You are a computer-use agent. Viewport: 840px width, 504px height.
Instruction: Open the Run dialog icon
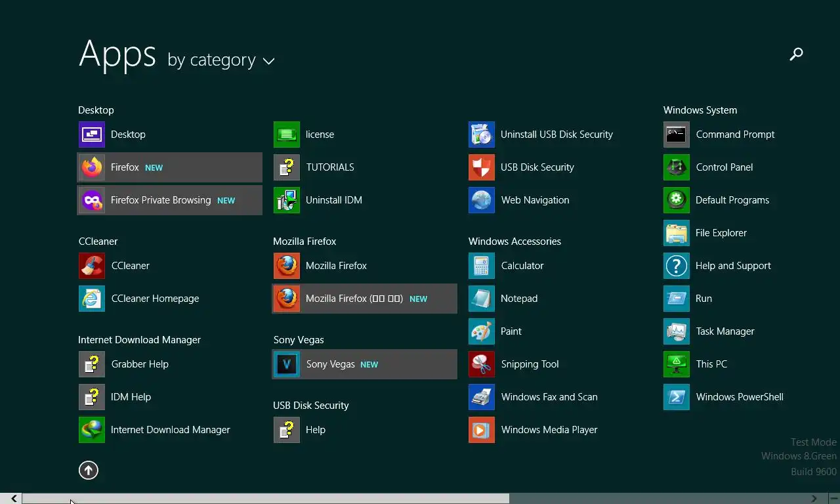pyautogui.click(x=677, y=299)
